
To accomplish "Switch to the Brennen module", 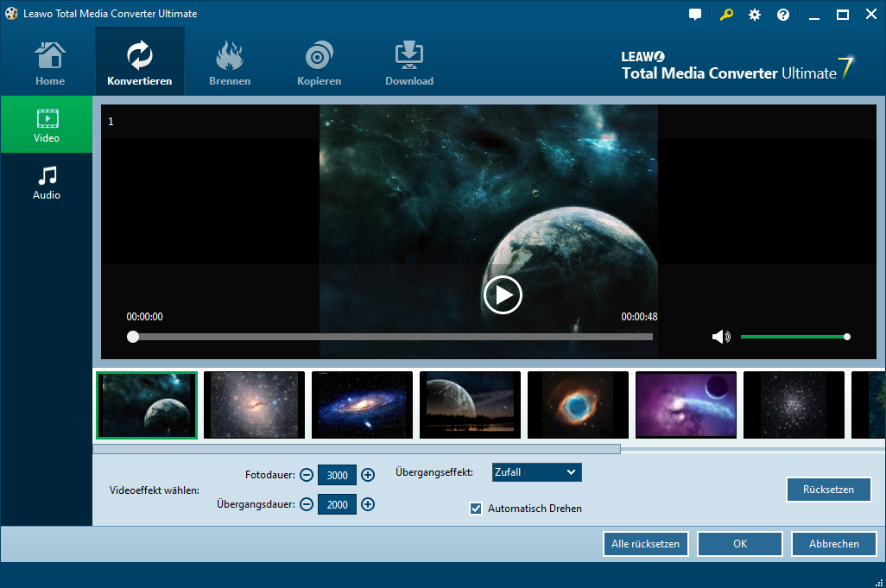I will [230, 64].
